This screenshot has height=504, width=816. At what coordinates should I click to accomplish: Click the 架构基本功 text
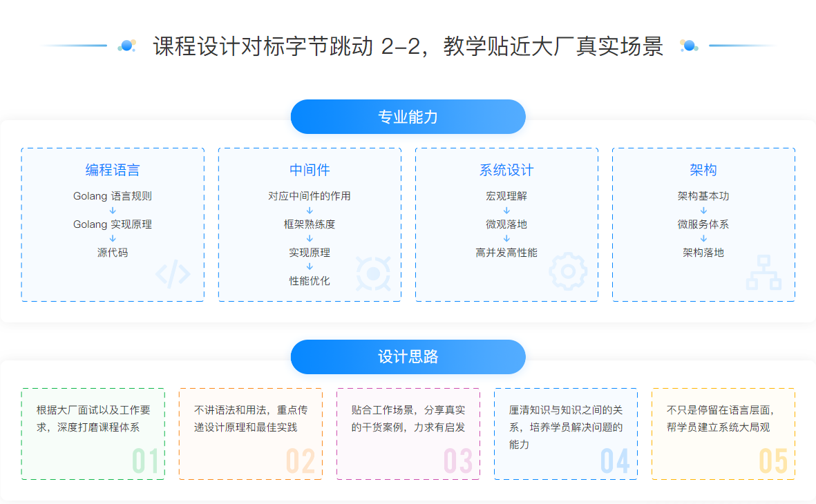pyautogui.click(x=703, y=196)
